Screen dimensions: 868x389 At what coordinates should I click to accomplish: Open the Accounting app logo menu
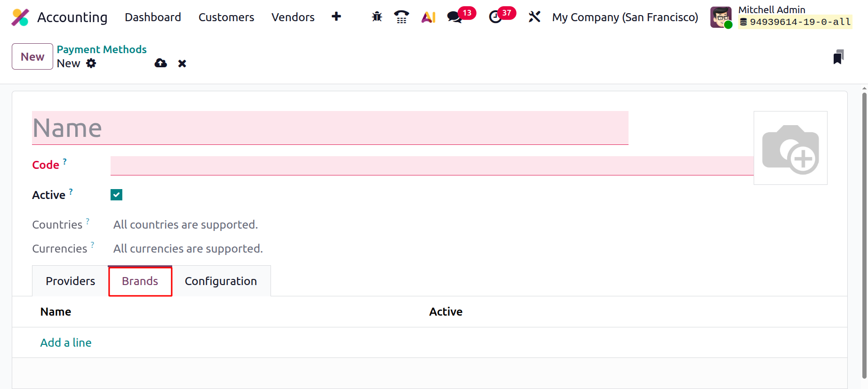click(x=20, y=17)
